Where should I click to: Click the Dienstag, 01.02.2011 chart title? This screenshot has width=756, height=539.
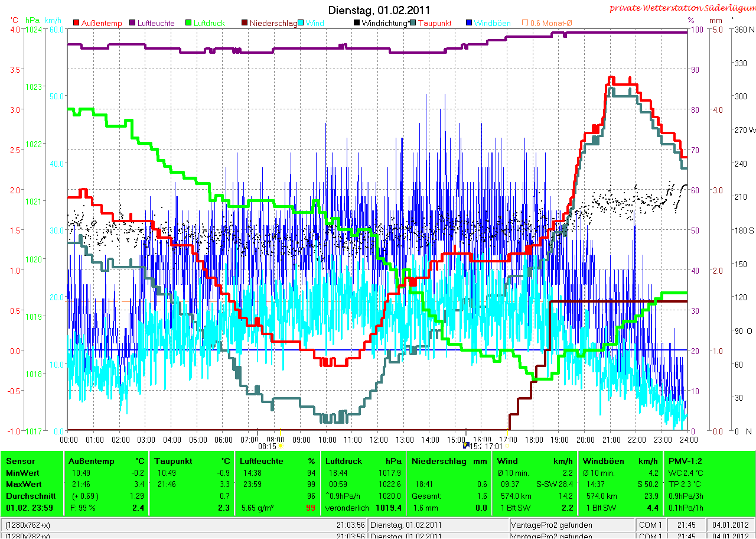pyautogui.click(x=379, y=10)
